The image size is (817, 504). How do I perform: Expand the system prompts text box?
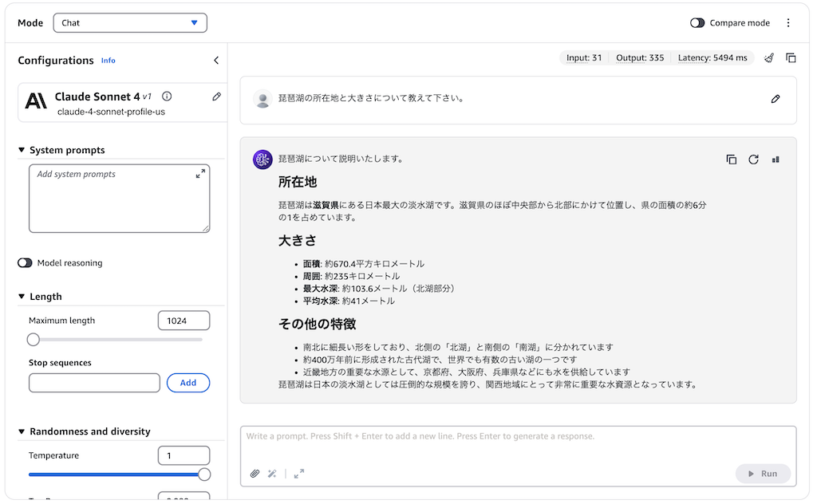tap(200, 174)
